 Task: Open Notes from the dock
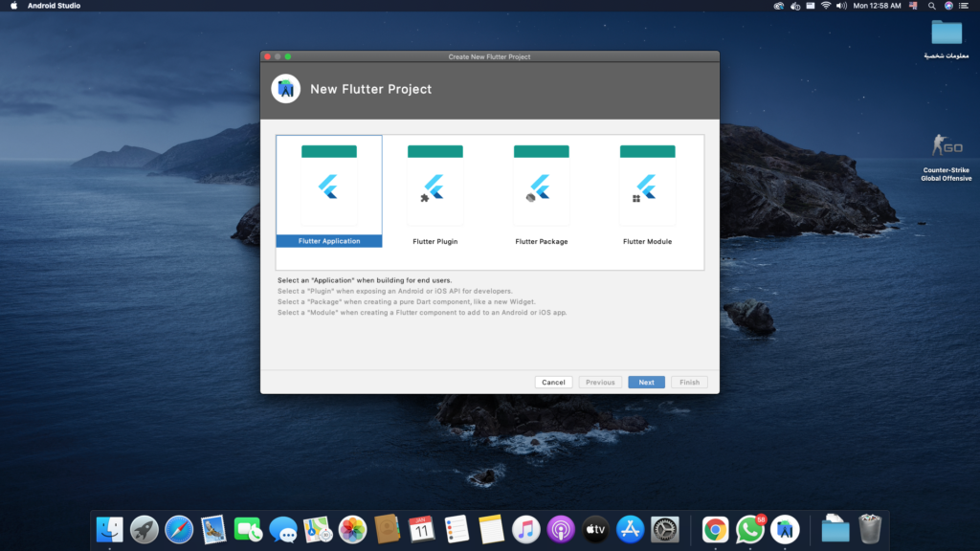(491, 530)
